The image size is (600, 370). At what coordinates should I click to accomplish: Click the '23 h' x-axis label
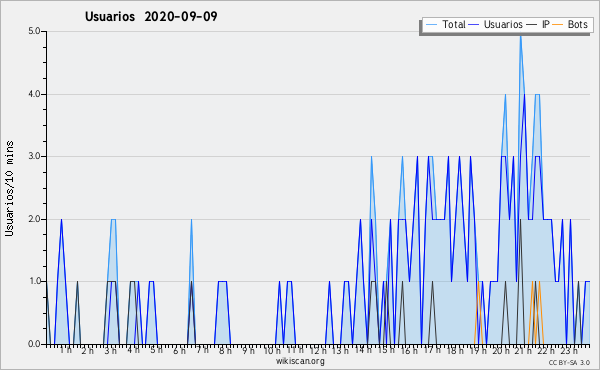569,350
